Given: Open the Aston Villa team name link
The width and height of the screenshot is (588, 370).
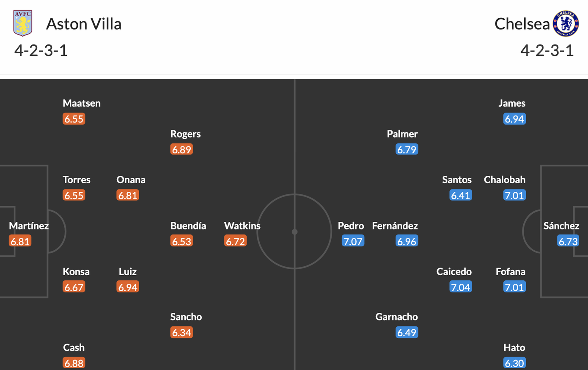Looking at the screenshot, I should [84, 24].
